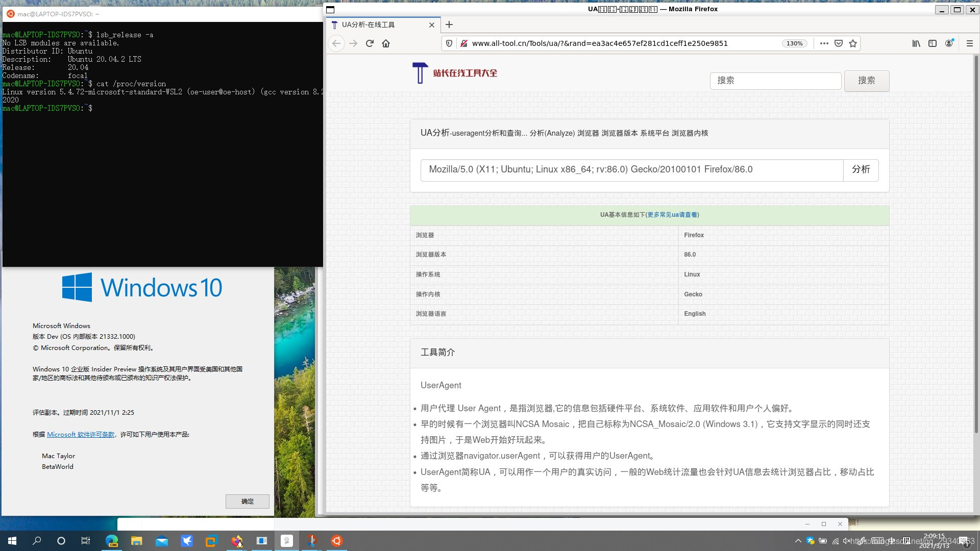Image resolution: width=980 pixels, height=551 pixels.
Task: Click the Gecko engine value
Action: pos(693,294)
